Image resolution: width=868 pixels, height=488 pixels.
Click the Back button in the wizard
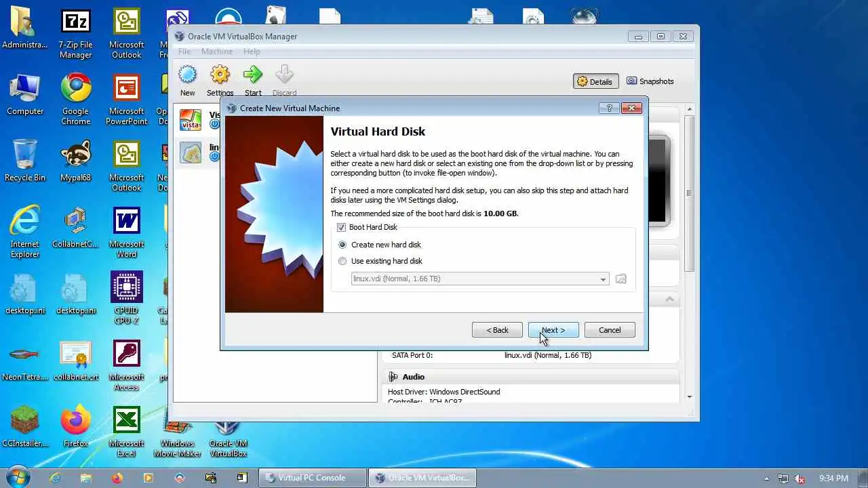(x=497, y=330)
